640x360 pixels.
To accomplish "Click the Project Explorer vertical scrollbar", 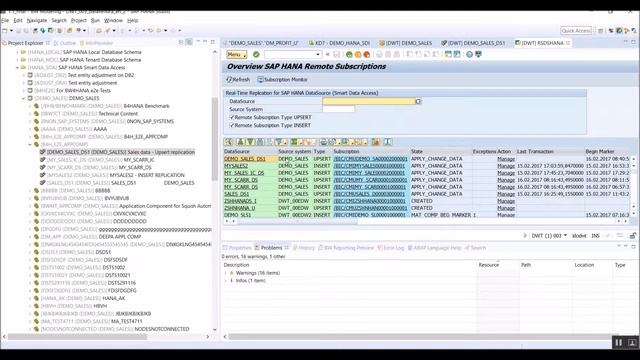I will click(214, 139).
